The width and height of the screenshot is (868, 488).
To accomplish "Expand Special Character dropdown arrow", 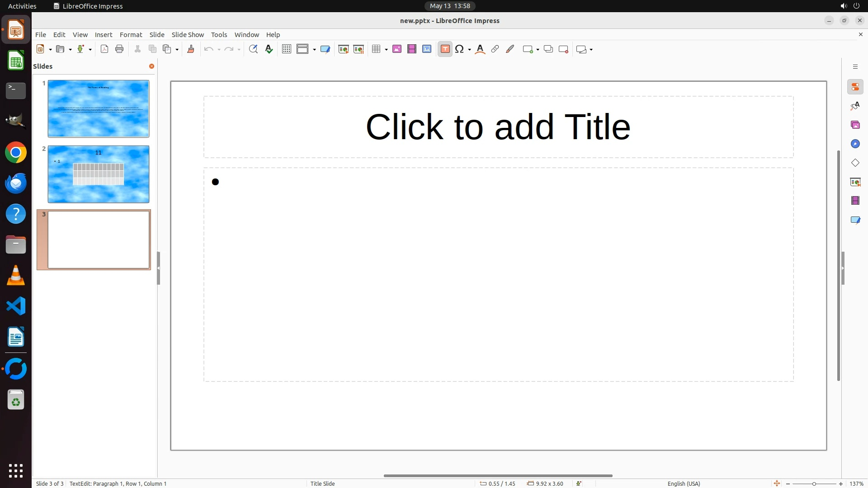I will [x=470, y=50].
